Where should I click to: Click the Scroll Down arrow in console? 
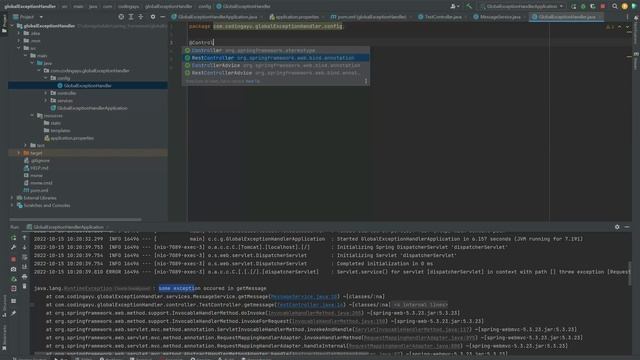tap(24, 247)
